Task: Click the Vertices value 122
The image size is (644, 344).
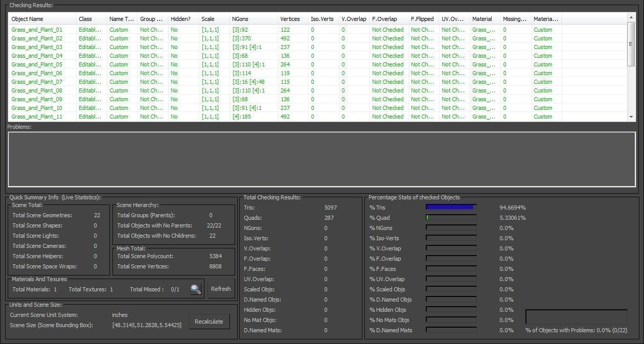Action: click(285, 30)
